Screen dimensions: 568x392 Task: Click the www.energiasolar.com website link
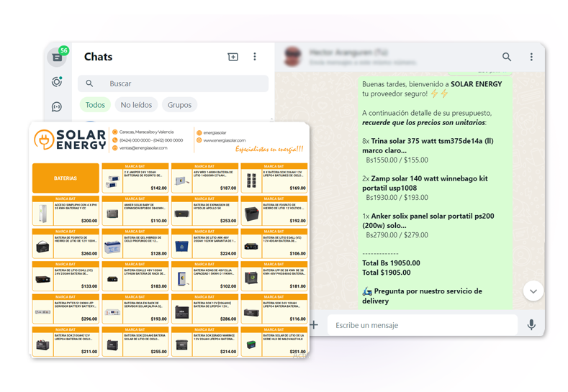[x=224, y=140]
